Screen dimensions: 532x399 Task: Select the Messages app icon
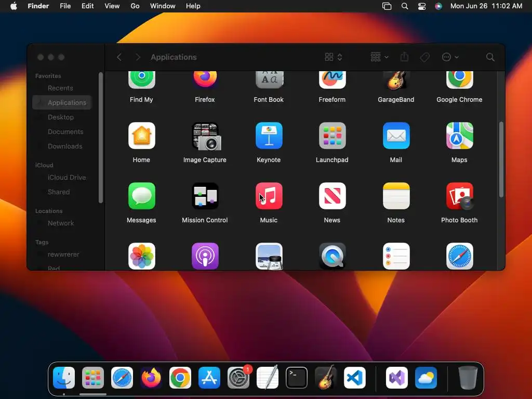[141, 196]
